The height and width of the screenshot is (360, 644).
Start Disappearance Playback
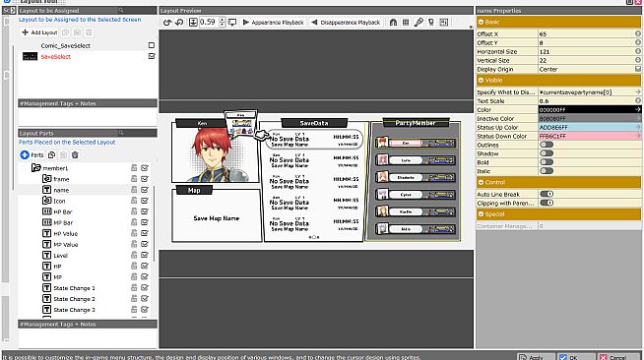pos(346,23)
